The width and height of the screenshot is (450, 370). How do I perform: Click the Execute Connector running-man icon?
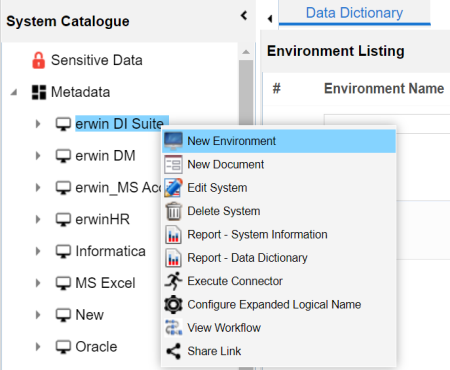173,281
